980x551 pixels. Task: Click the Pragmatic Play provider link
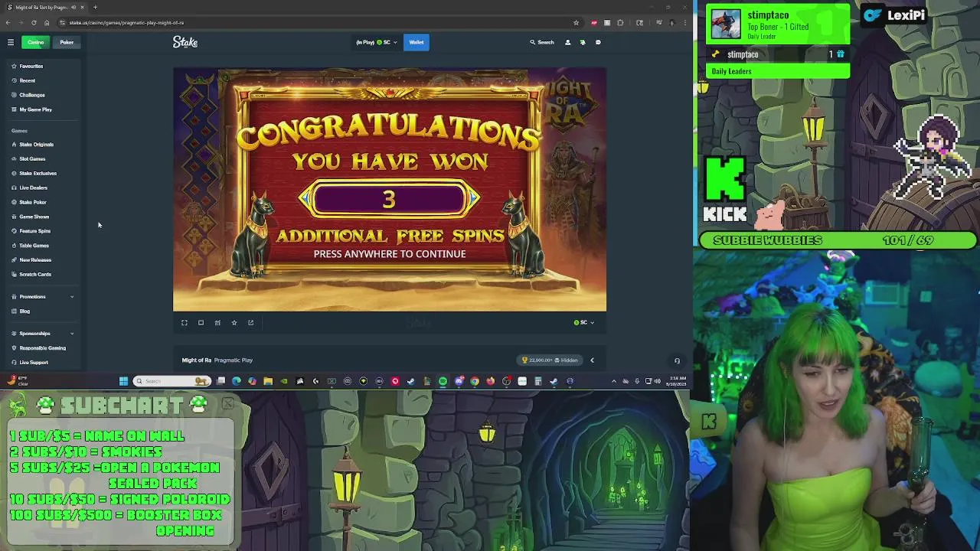(x=234, y=360)
